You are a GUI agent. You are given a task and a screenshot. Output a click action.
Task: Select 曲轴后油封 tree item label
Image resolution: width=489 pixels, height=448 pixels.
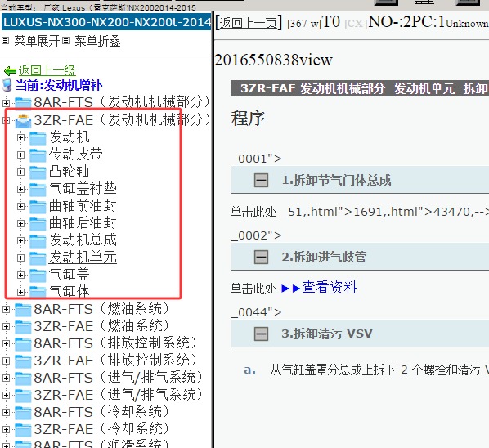click(83, 223)
